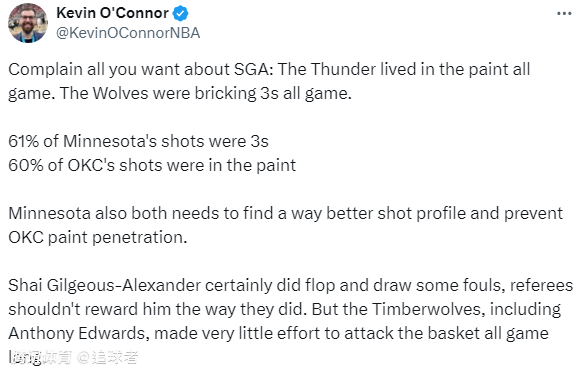Click the Weibo watermark at bottom left

(74, 358)
